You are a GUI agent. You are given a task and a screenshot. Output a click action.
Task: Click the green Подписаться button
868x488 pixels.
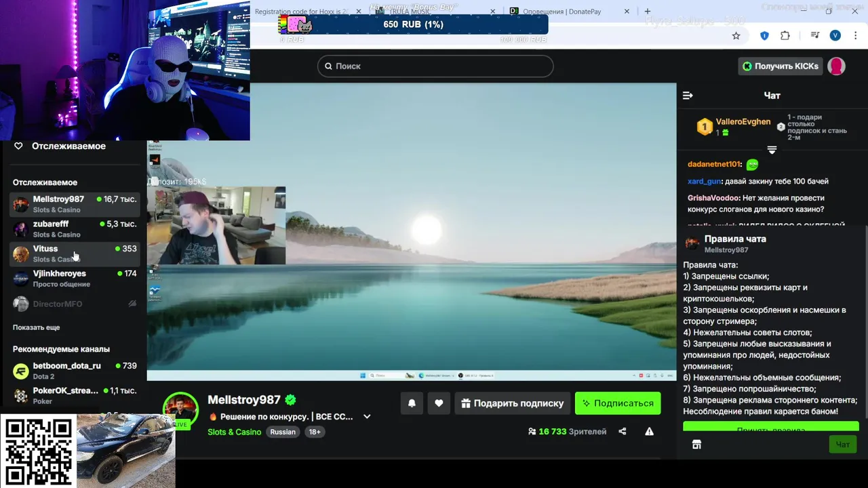click(618, 403)
